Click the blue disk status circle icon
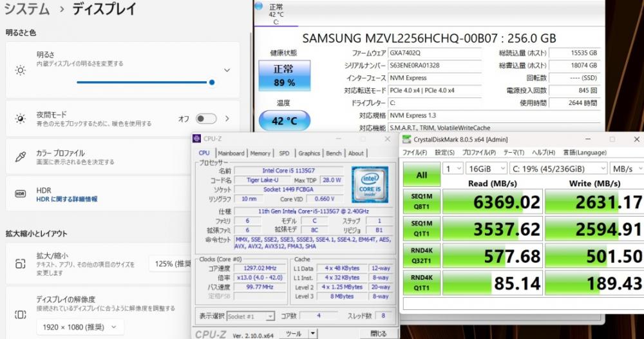This screenshot has width=644, height=339. click(x=259, y=6)
